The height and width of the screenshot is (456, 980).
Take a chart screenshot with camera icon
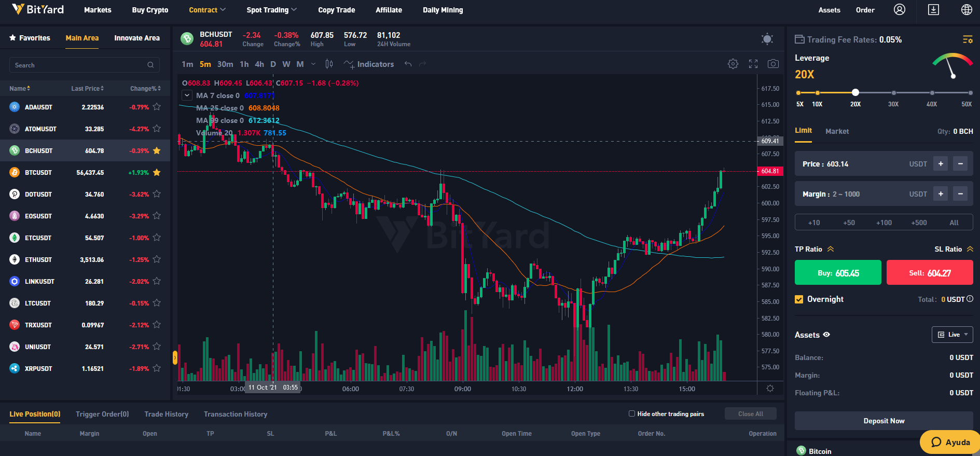click(x=773, y=64)
